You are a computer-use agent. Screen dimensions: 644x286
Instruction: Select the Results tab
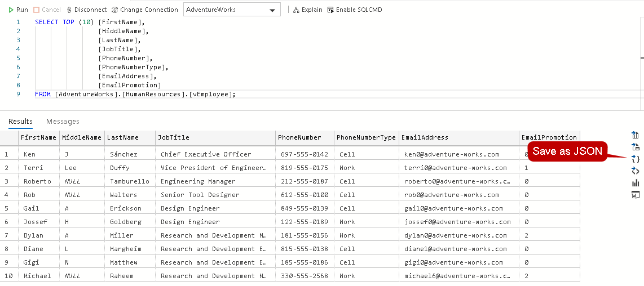tap(20, 122)
